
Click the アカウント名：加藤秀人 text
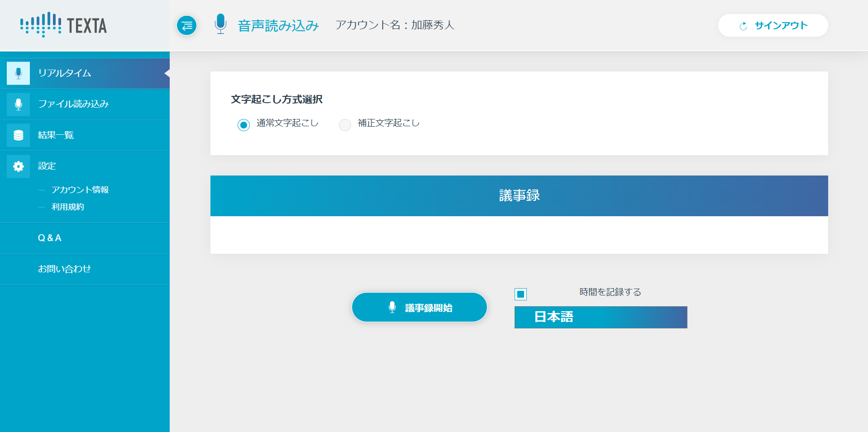395,25
